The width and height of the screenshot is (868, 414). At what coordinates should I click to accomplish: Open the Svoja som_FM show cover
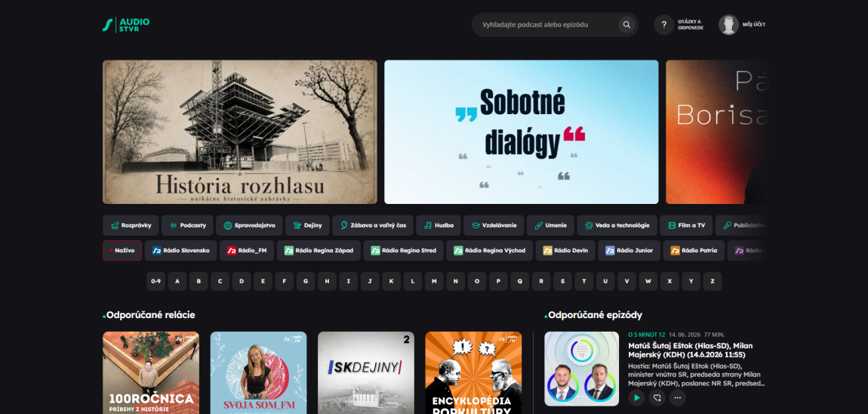click(x=259, y=372)
